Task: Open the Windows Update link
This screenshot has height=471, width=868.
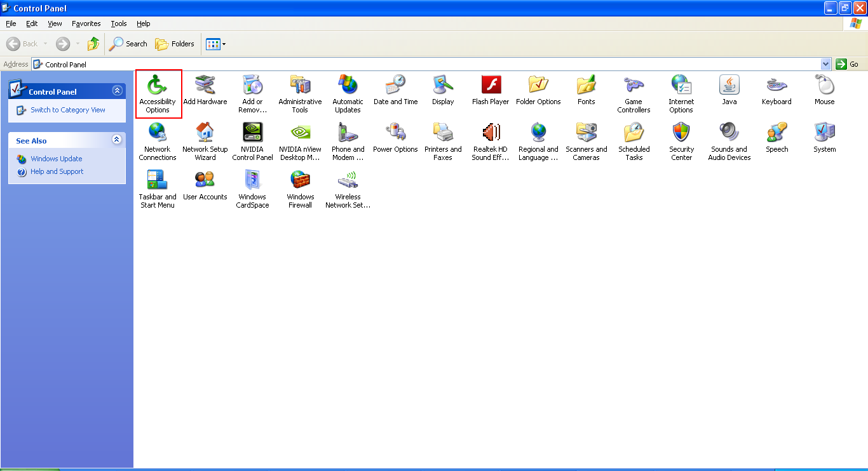Action: 57,159
